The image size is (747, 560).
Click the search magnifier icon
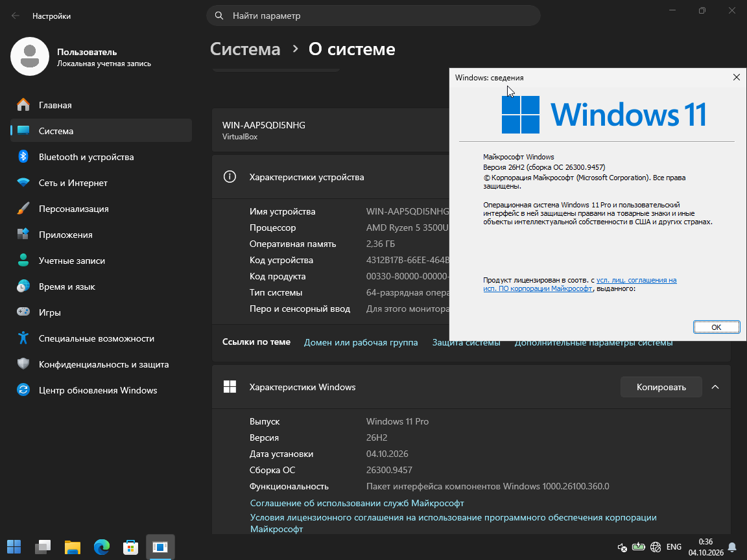tap(219, 16)
